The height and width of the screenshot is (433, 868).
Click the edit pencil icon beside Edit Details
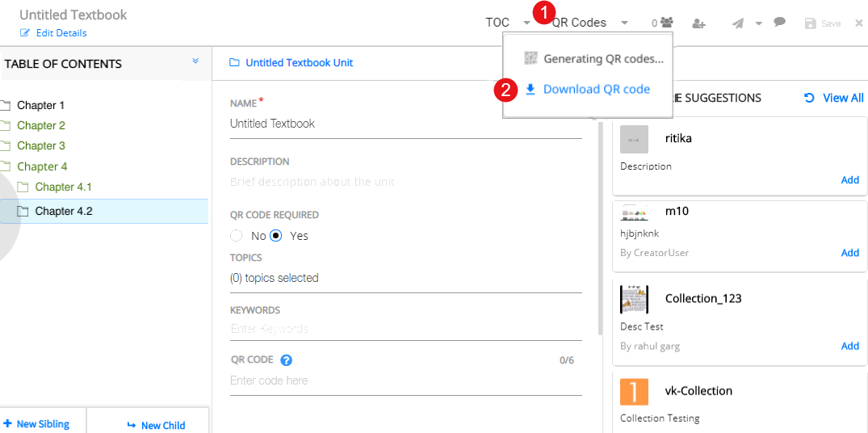25,33
